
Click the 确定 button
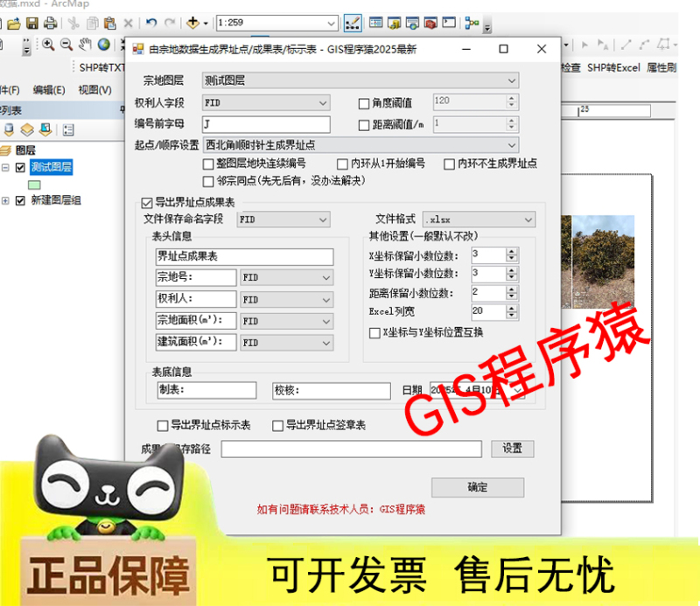coord(478,487)
